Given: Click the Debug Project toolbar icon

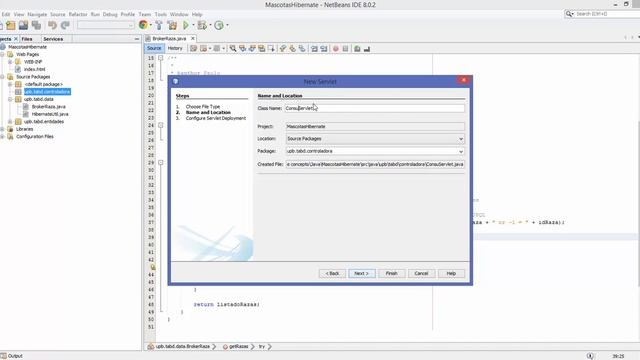Looking at the screenshot, I should [202, 25].
